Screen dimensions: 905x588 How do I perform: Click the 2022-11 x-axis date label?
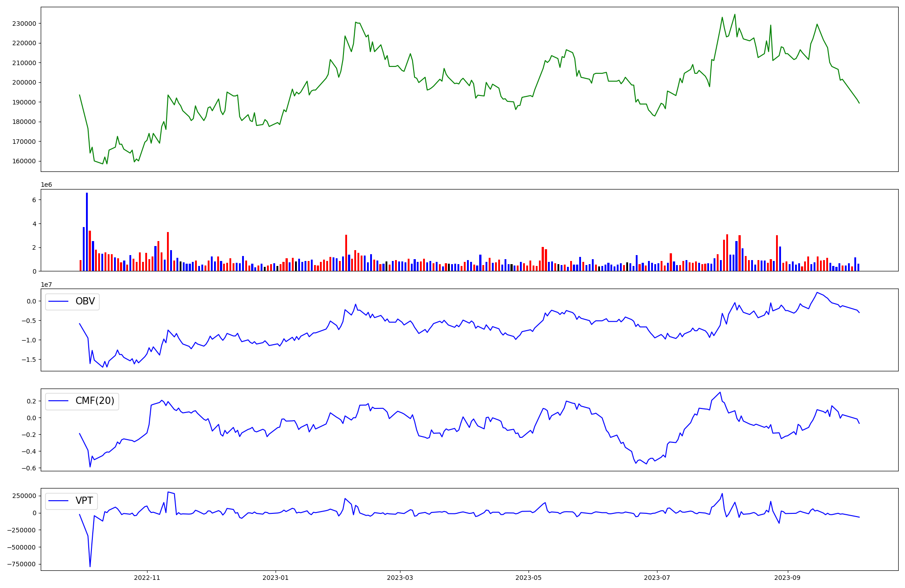click(147, 578)
